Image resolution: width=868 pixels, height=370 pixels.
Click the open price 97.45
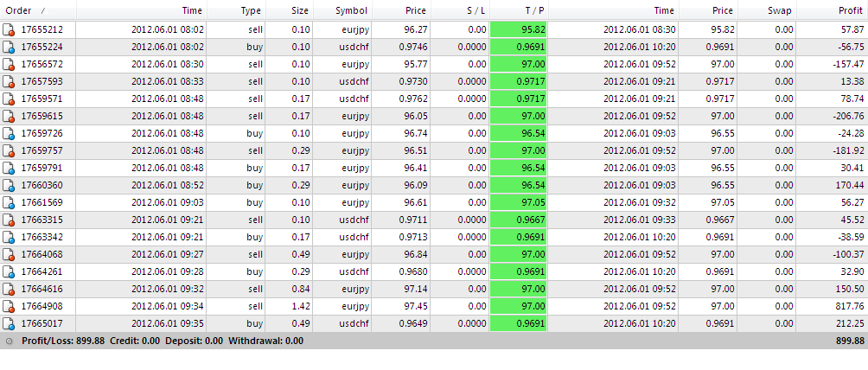415,306
